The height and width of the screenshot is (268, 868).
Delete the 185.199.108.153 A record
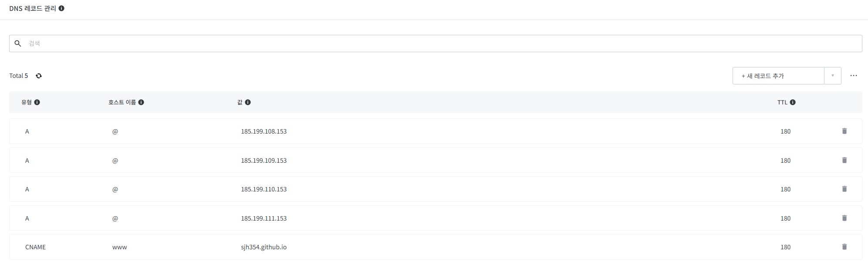[844, 131]
